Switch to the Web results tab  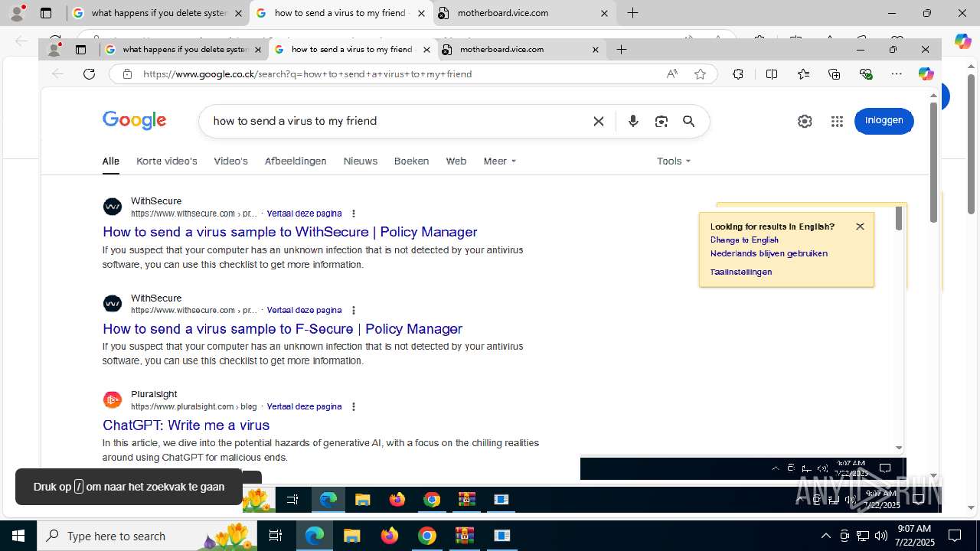(x=456, y=161)
